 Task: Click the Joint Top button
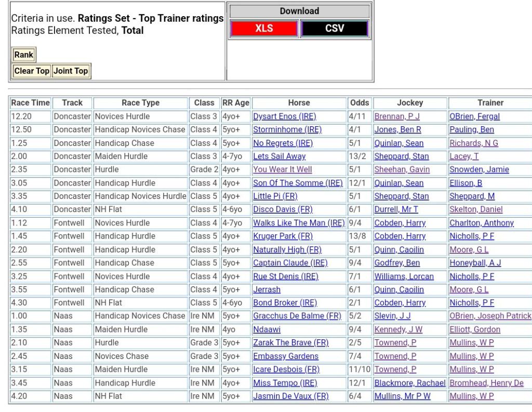pos(71,71)
